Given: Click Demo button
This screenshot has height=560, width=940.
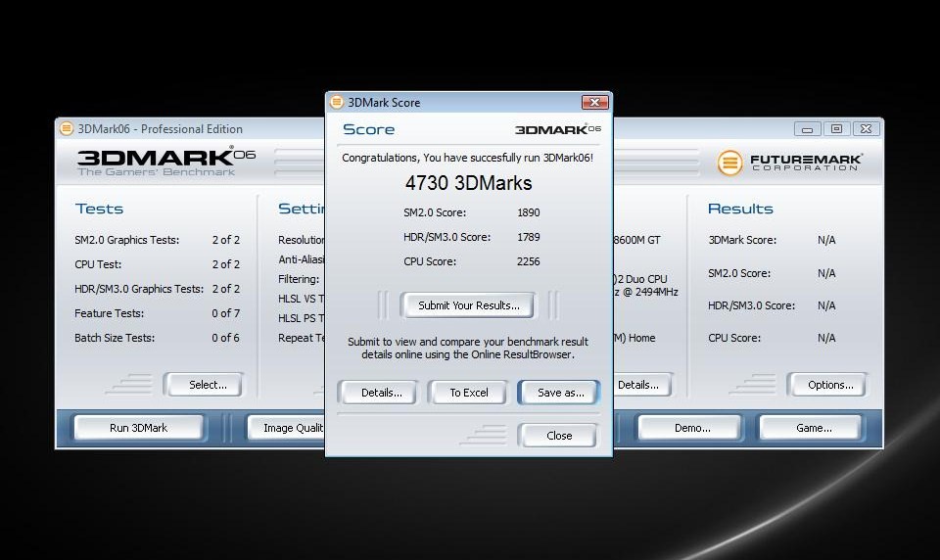Looking at the screenshot, I should (692, 428).
